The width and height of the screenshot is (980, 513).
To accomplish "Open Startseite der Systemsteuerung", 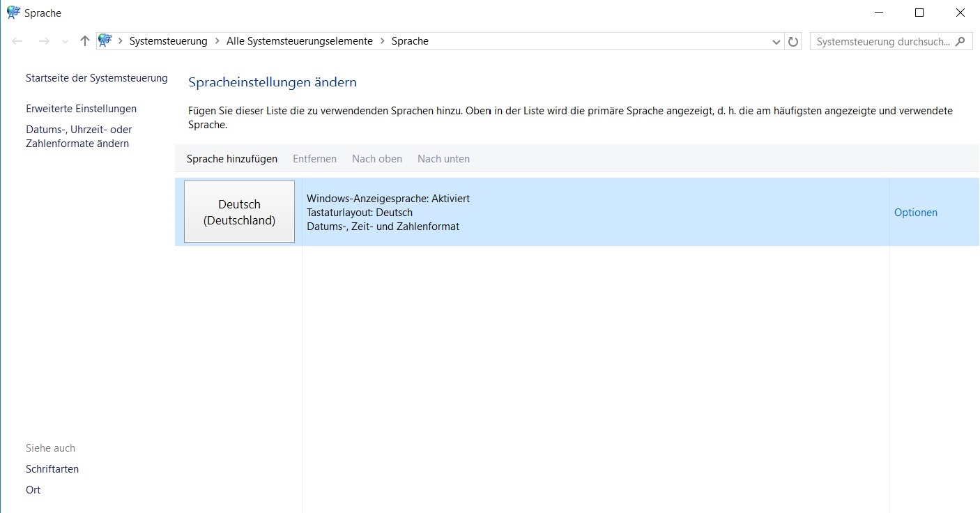I will 97,78.
